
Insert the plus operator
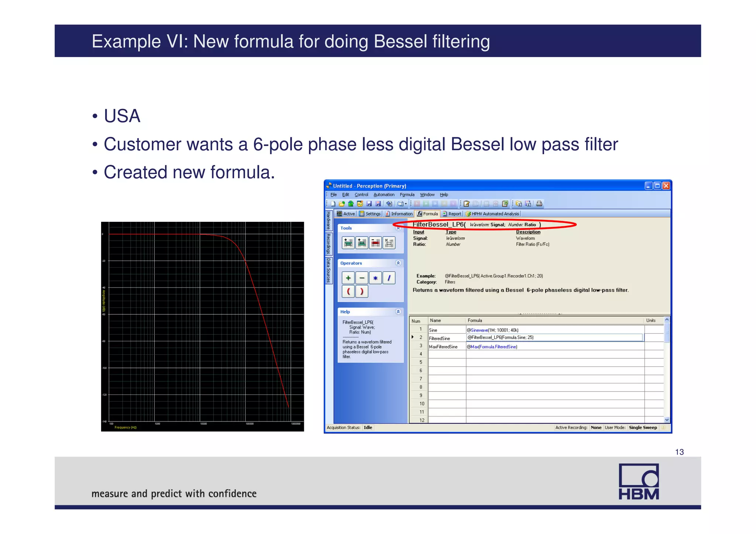348,278
